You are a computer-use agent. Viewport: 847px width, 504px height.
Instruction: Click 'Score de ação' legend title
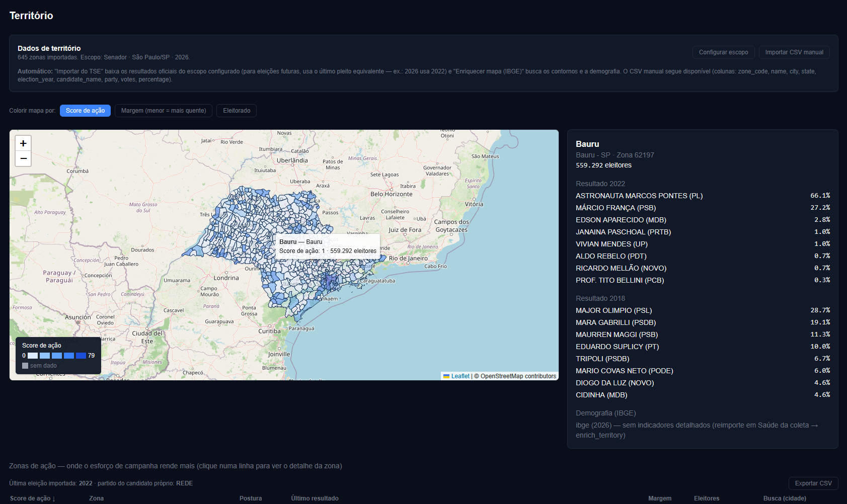coord(42,346)
